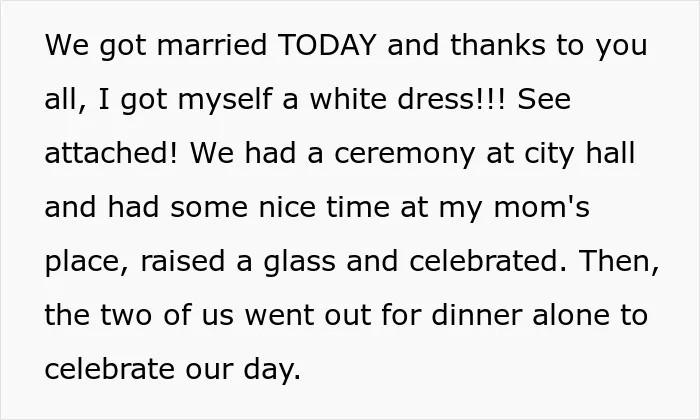Click the words 'We got married'
This screenshot has width=700, height=420.
(156, 46)
